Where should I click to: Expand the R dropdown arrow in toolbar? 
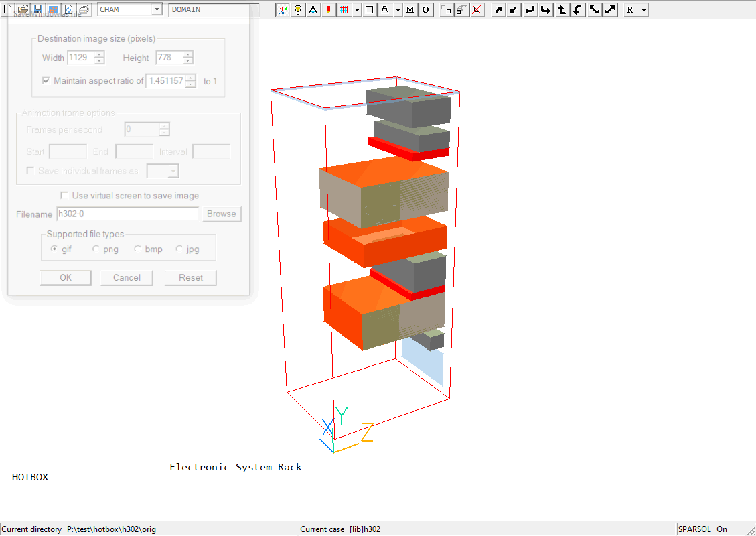tap(644, 10)
